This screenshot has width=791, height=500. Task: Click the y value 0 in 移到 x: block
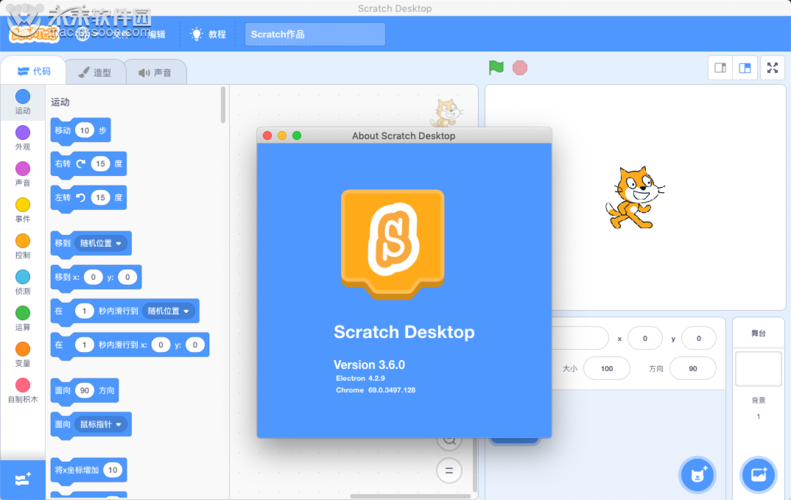pyautogui.click(x=127, y=277)
